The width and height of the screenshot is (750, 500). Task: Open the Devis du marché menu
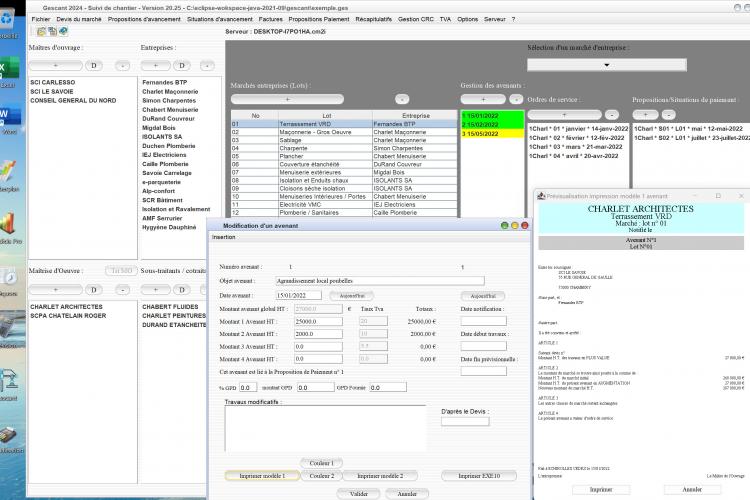pyautogui.click(x=79, y=19)
